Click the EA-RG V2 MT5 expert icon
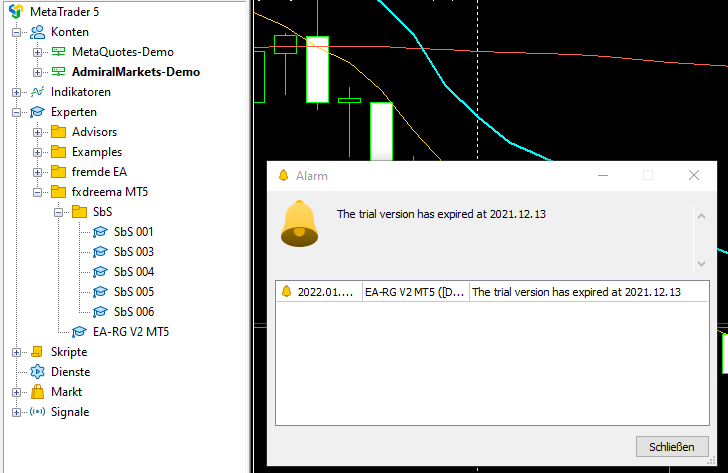The height and width of the screenshot is (473, 728). (79, 331)
